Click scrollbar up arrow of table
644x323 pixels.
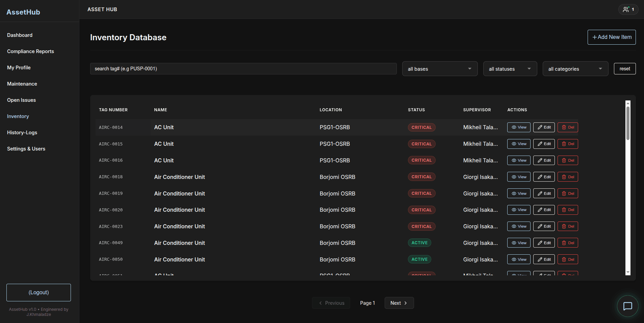coord(628,103)
